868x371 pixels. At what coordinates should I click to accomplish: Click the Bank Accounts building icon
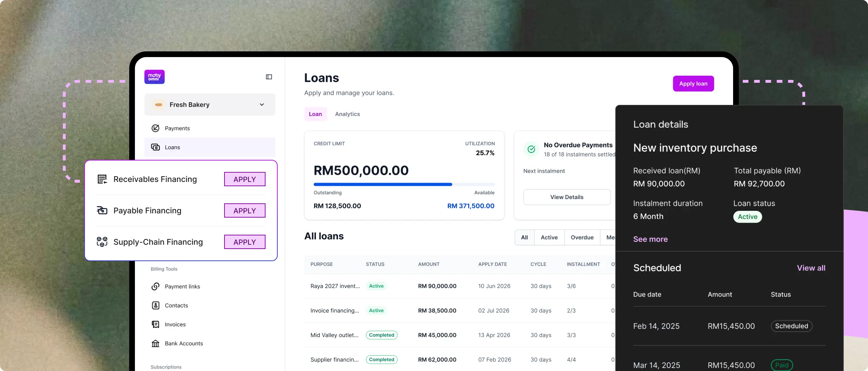(x=156, y=344)
